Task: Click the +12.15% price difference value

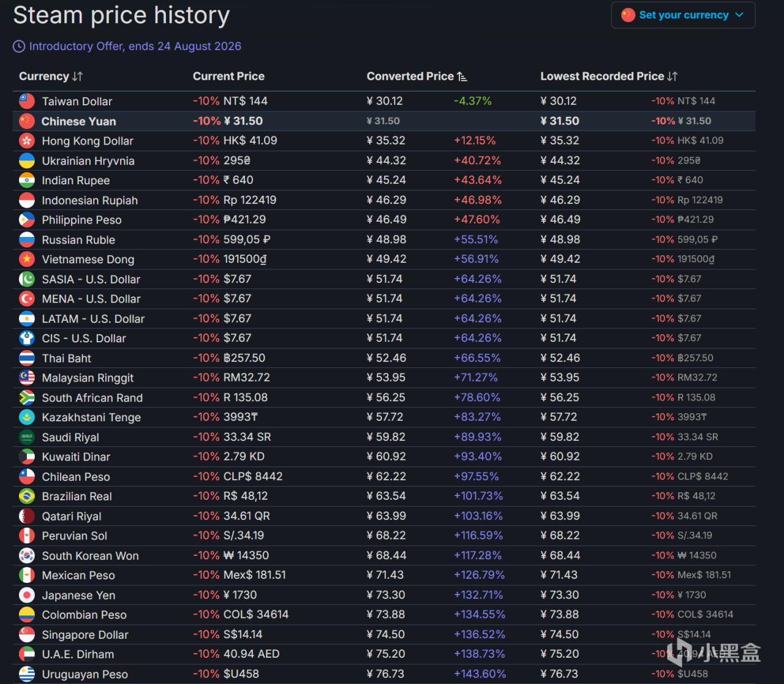Action: point(475,141)
